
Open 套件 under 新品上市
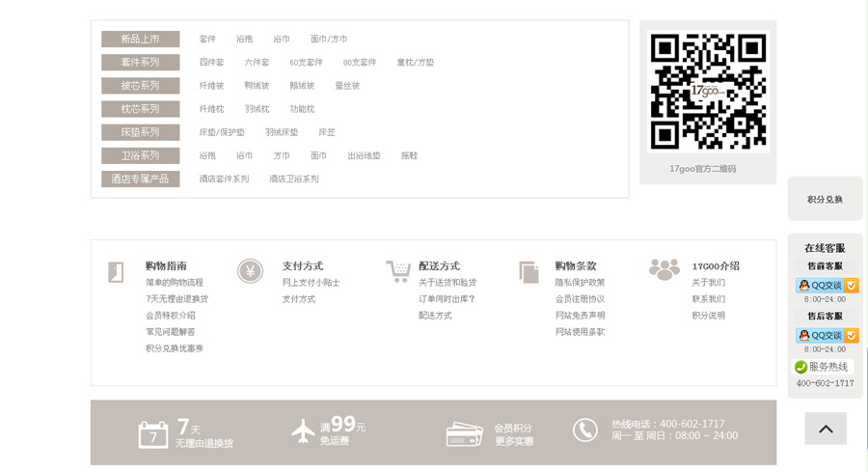207,39
